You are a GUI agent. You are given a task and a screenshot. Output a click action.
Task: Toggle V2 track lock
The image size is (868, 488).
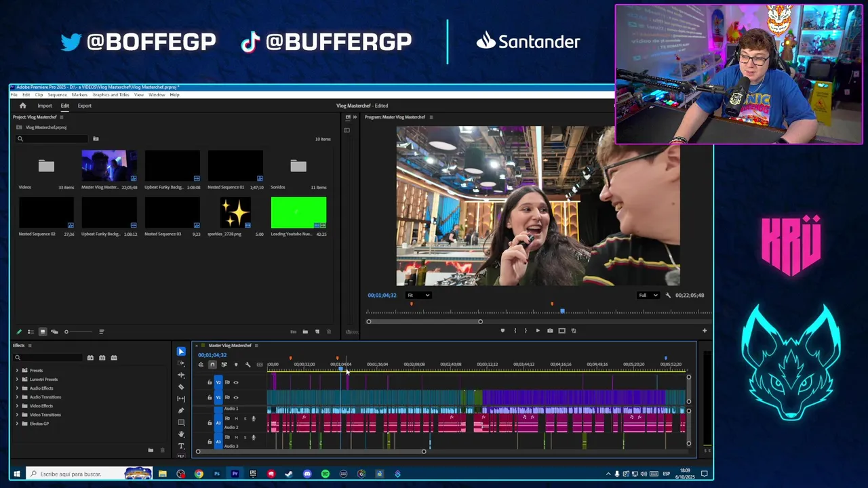[x=210, y=382]
